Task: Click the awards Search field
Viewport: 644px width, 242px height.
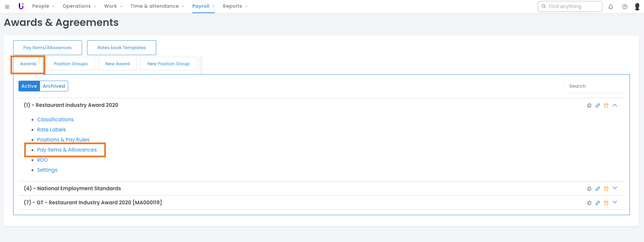Action: point(594,86)
